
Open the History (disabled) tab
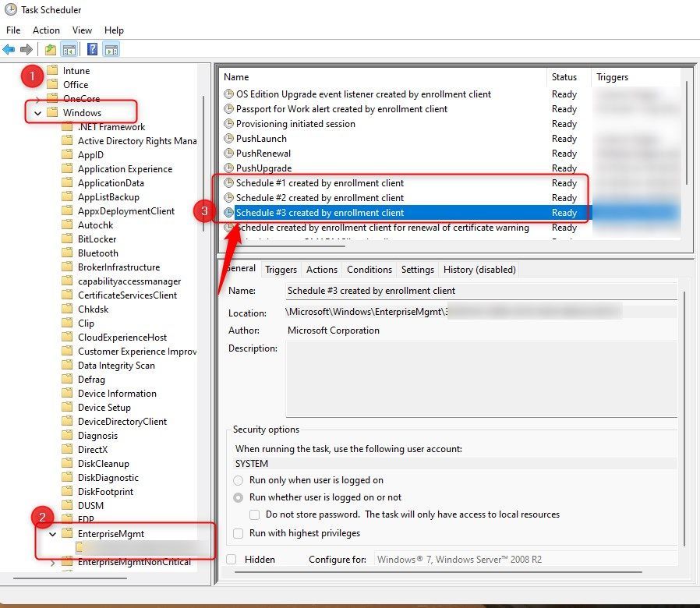click(x=479, y=270)
